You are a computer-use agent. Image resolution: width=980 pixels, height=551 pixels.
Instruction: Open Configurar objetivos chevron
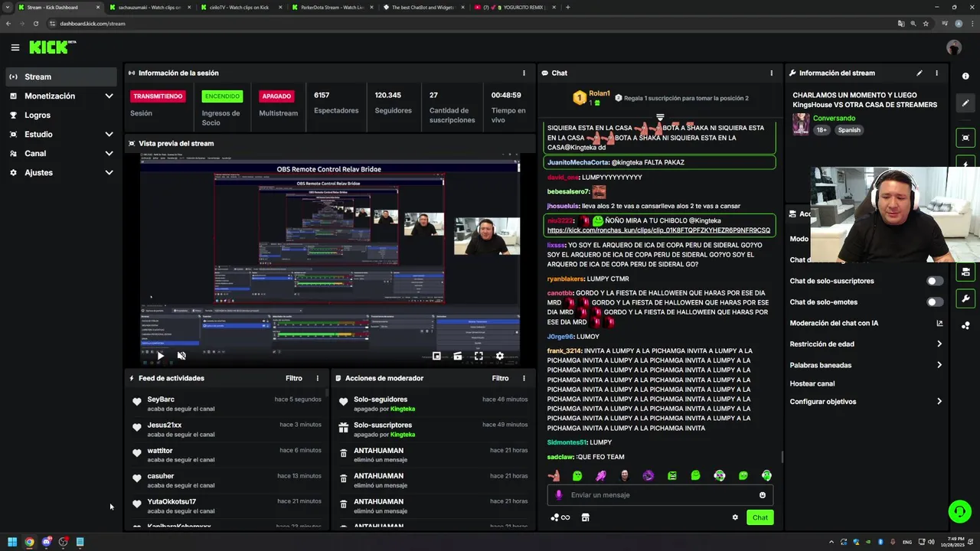[939, 401]
